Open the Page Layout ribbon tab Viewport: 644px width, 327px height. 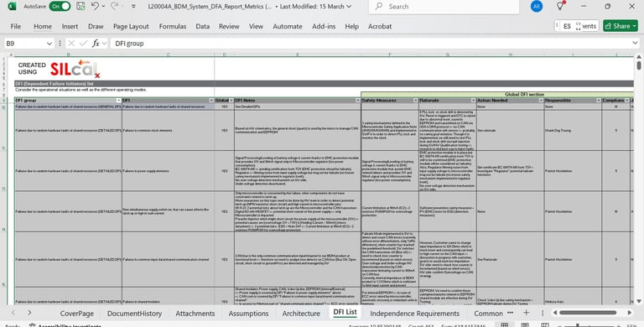(x=131, y=26)
